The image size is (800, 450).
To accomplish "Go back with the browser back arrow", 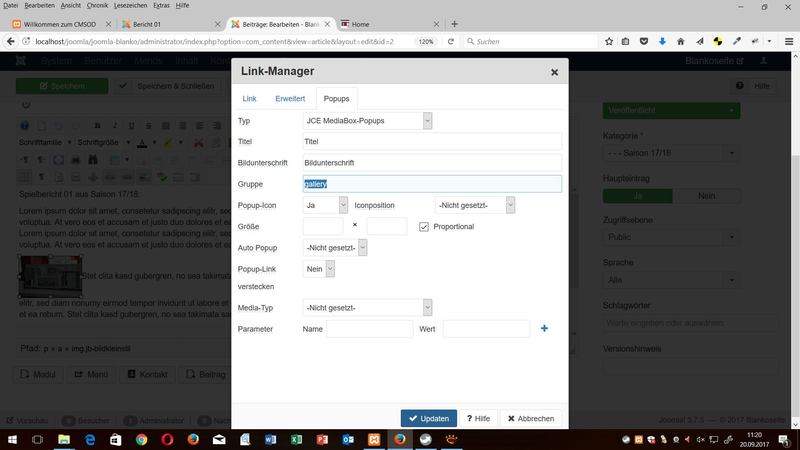I will (11, 41).
